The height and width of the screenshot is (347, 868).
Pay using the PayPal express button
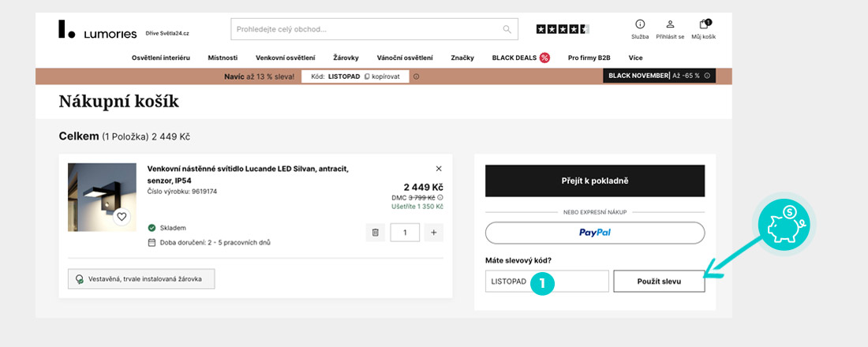click(594, 233)
